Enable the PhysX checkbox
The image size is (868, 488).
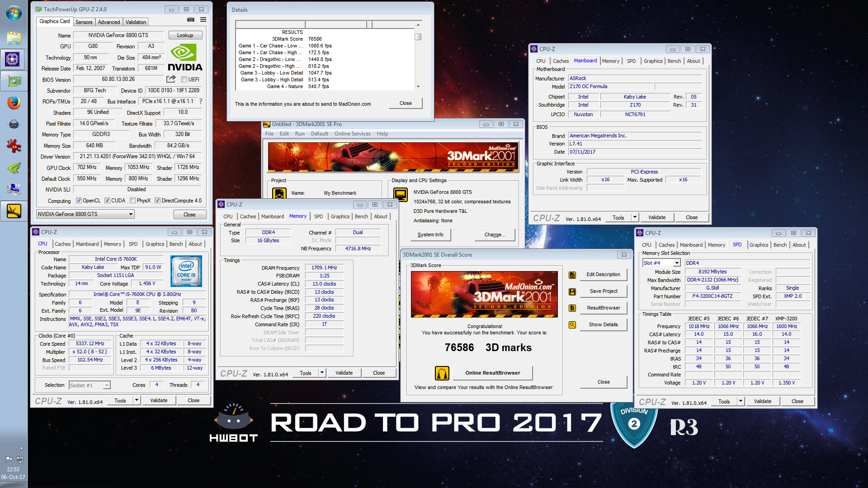point(132,201)
